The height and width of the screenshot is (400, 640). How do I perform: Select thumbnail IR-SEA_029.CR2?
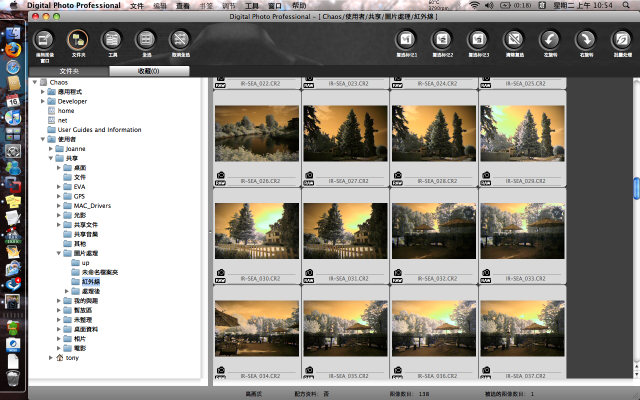point(522,133)
